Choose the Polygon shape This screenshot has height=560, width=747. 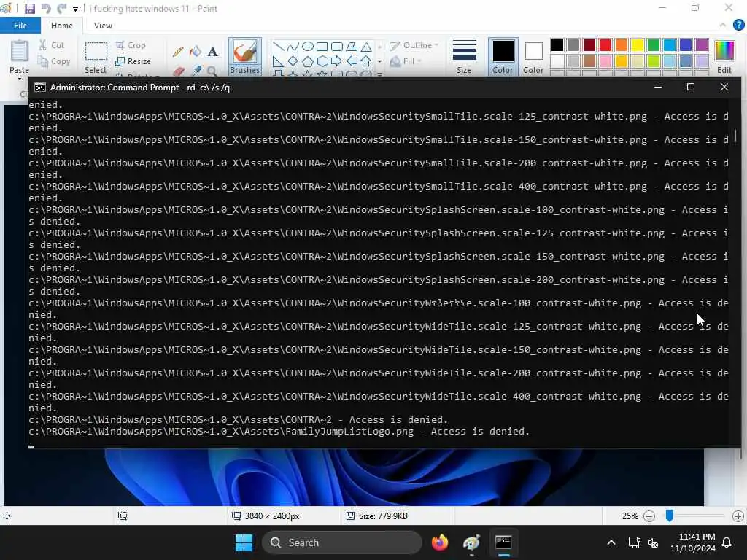(x=352, y=46)
